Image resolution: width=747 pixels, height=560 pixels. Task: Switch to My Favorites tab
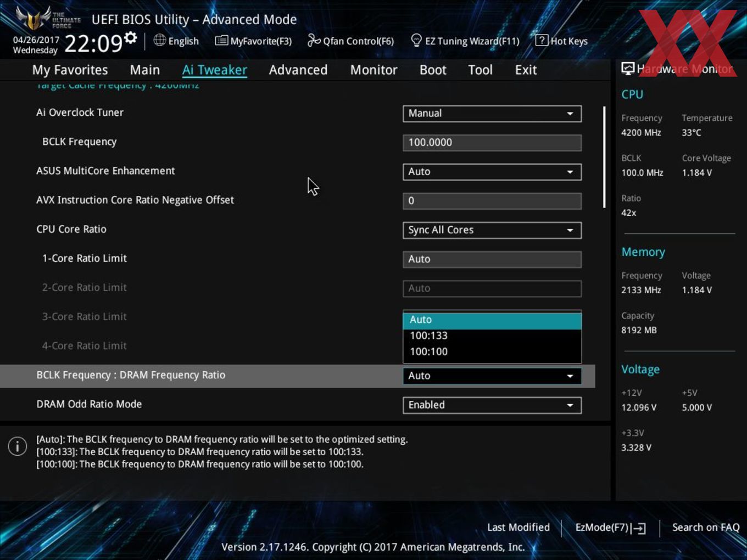click(x=70, y=70)
